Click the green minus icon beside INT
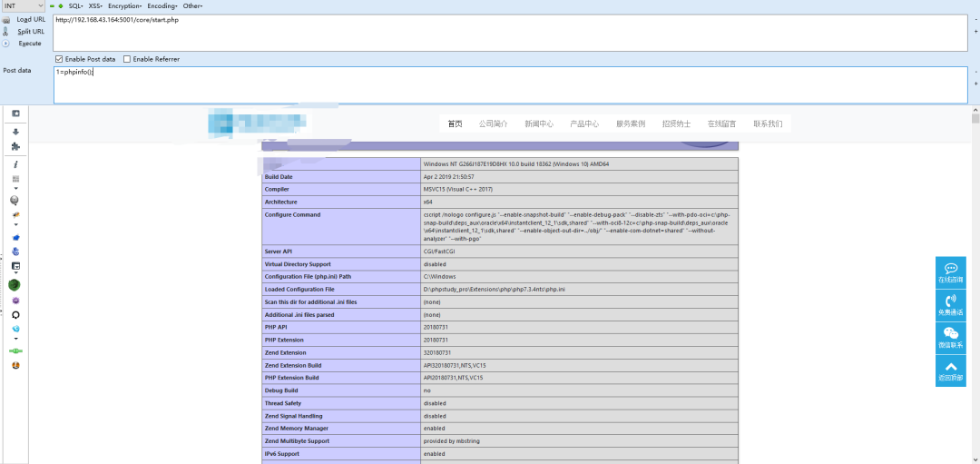 point(53,5)
